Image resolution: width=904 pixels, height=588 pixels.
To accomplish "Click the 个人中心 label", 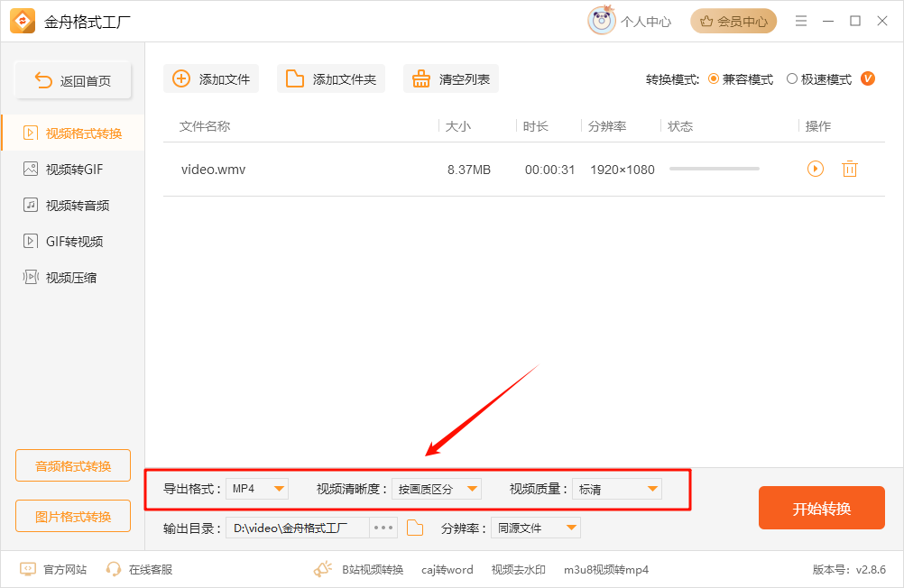I will [646, 22].
